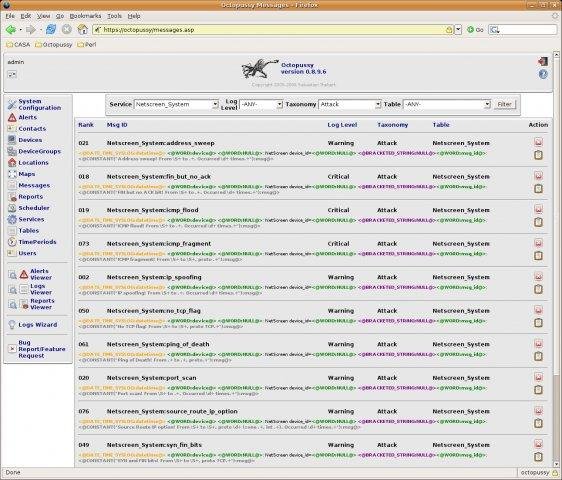Screen dimensions: 562x480
Task: Click the Logs Wizard lightbulb icon
Action: pyautogui.click(x=12, y=324)
